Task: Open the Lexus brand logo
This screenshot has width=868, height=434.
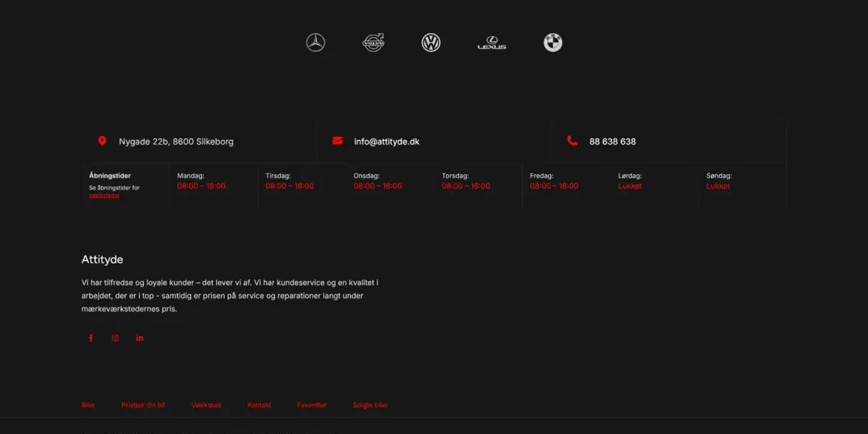Action: click(492, 43)
